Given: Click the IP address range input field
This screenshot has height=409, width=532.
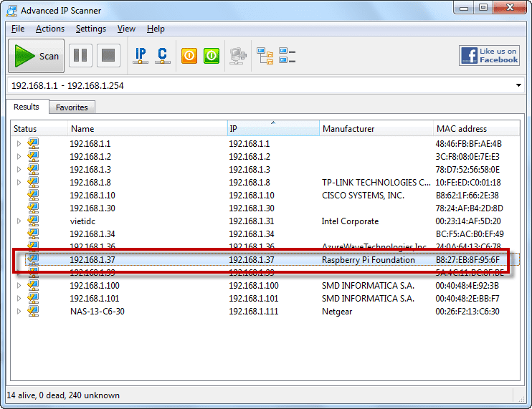Looking at the screenshot, I should 258,86.
